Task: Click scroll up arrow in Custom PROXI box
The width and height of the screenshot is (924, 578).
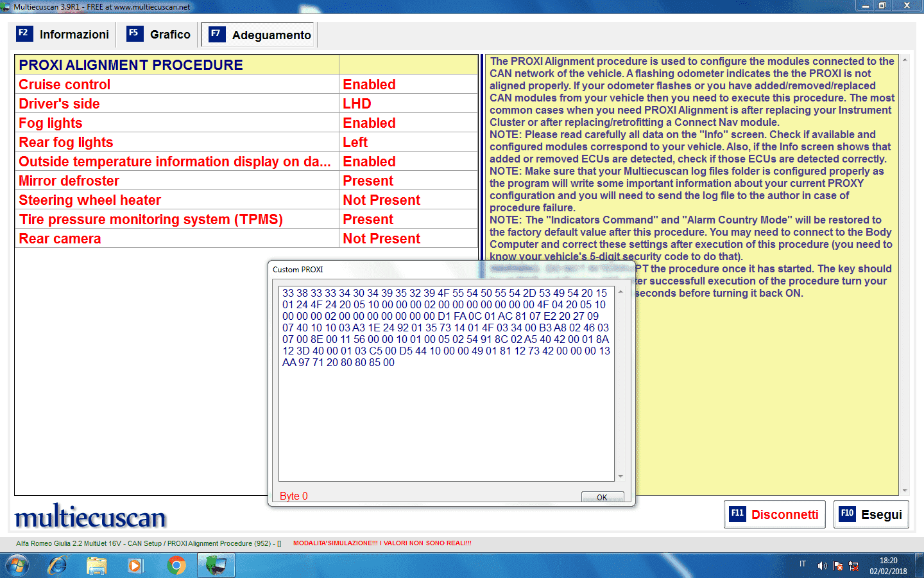Action: (x=620, y=292)
